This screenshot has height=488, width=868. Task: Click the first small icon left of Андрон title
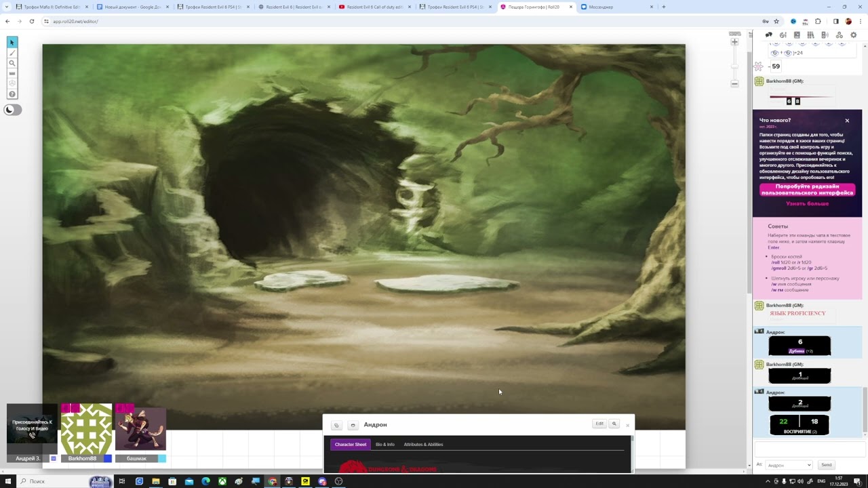pyautogui.click(x=336, y=425)
